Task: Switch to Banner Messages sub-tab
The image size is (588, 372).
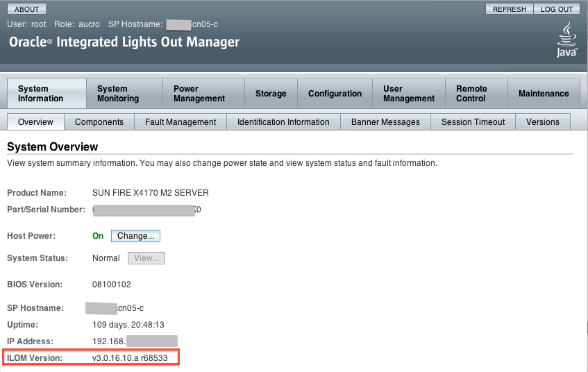Action: 385,122
